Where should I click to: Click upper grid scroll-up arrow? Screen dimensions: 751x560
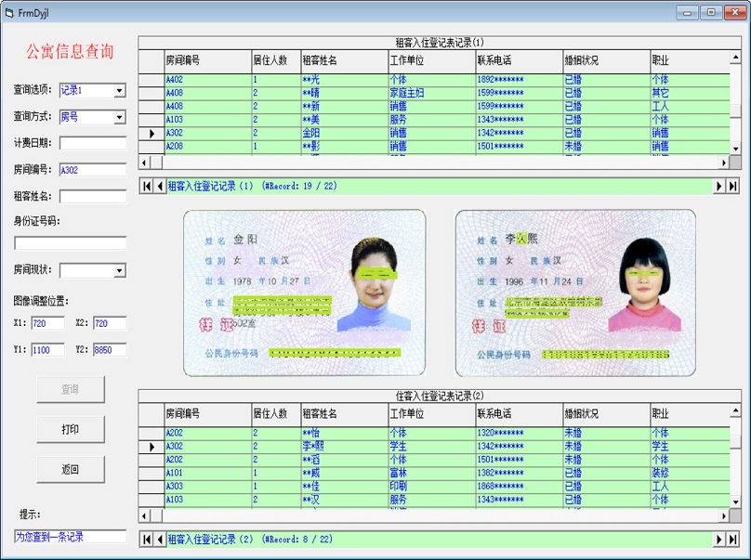pos(736,58)
